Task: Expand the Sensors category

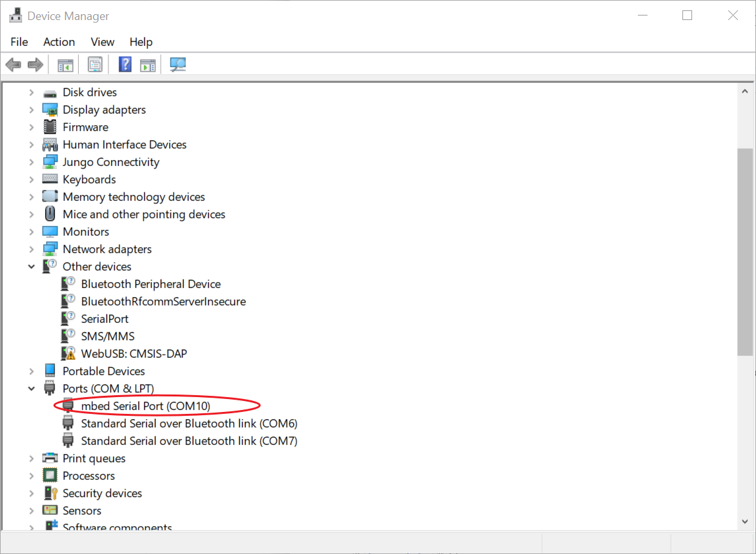Action: coord(31,510)
